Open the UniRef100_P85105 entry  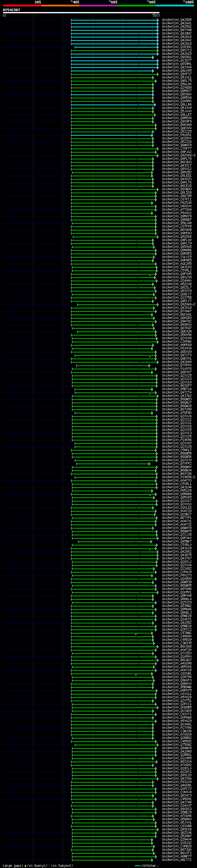176,491
